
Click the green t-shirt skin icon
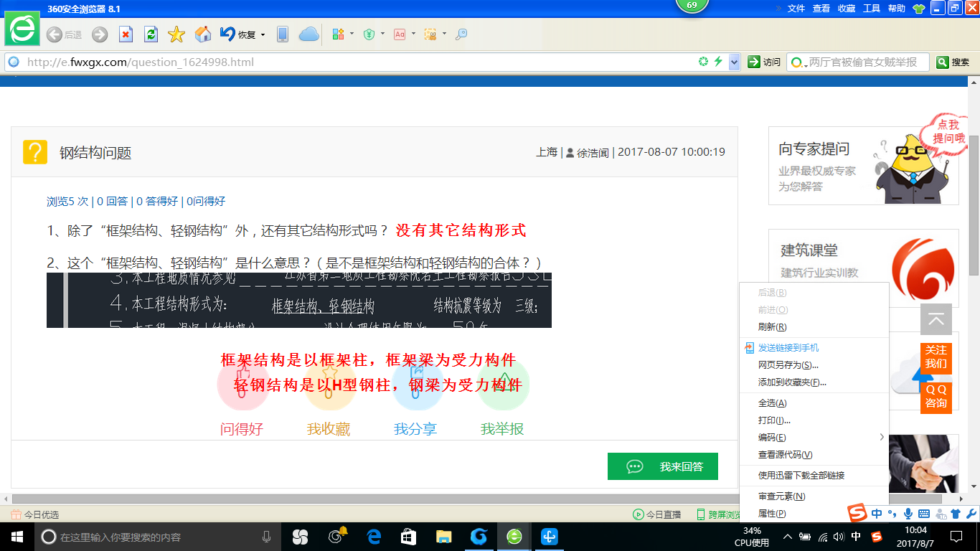[x=919, y=9]
